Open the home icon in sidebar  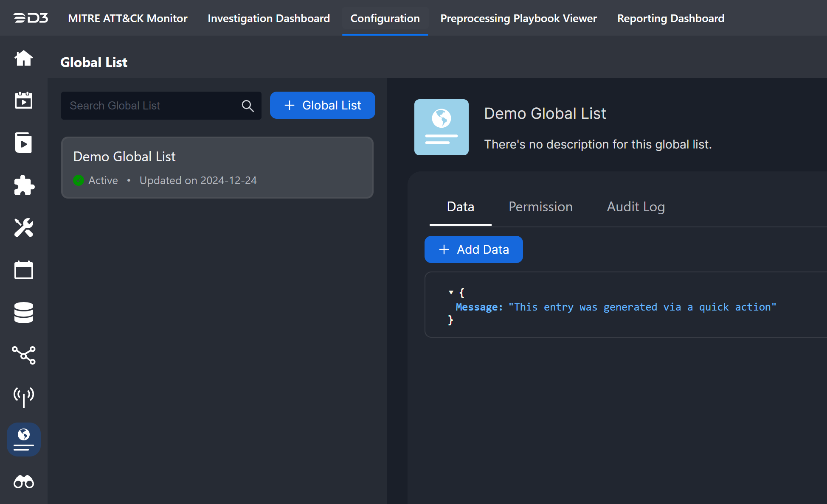[x=24, y=58]
